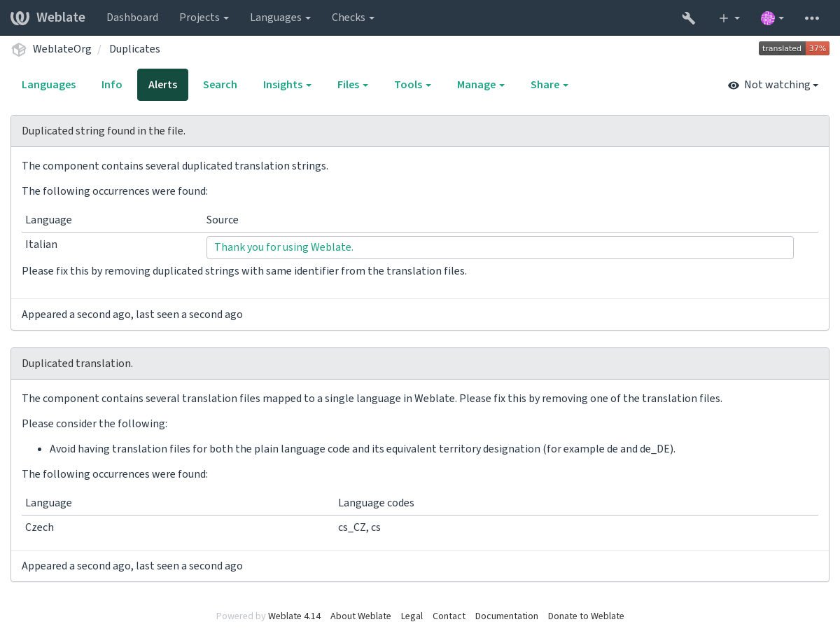The image size is (840, 643).
Task: Expand the Tools dropdown
Action: (x=412, y=85)
